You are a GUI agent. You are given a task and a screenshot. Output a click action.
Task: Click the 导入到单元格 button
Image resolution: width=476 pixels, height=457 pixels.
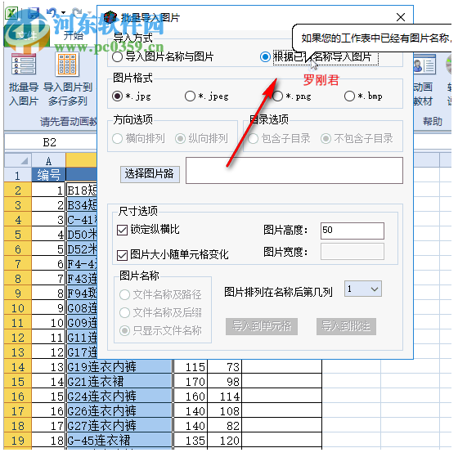tap(262, 326)
